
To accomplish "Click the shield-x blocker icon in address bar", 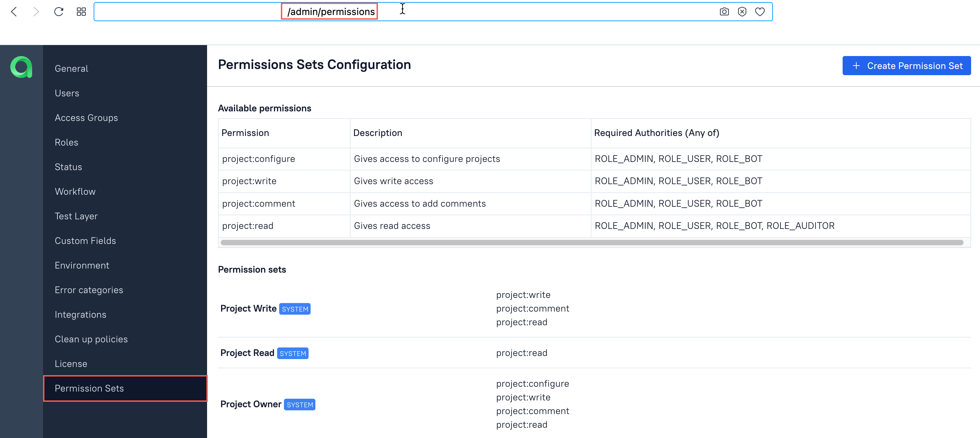I will [742, 12].
